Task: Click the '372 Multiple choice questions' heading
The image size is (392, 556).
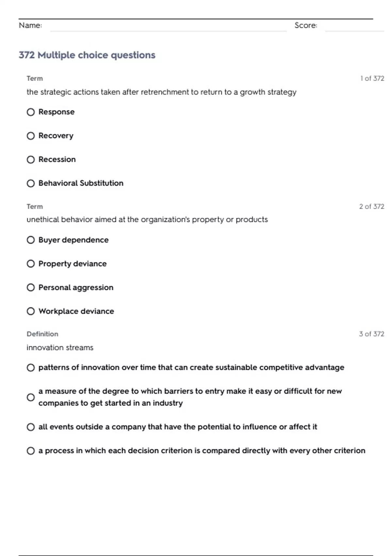Action: [87, 55]
